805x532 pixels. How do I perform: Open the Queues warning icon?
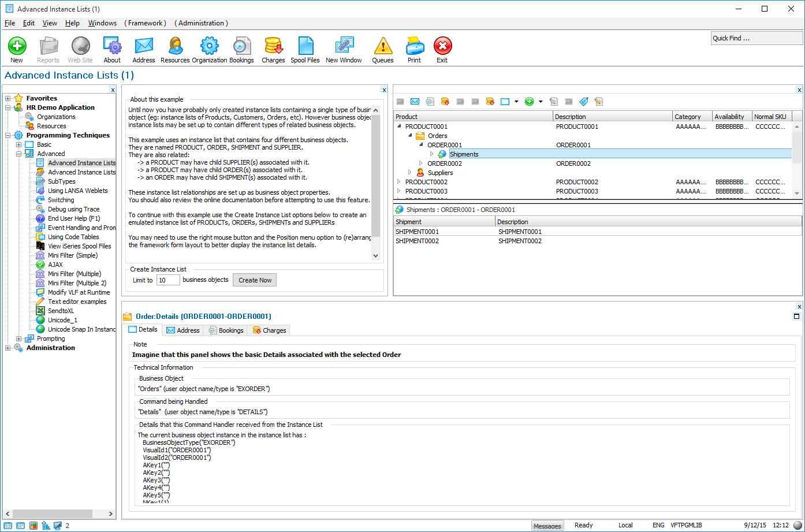pyautogui.click(x=382, y=46)
